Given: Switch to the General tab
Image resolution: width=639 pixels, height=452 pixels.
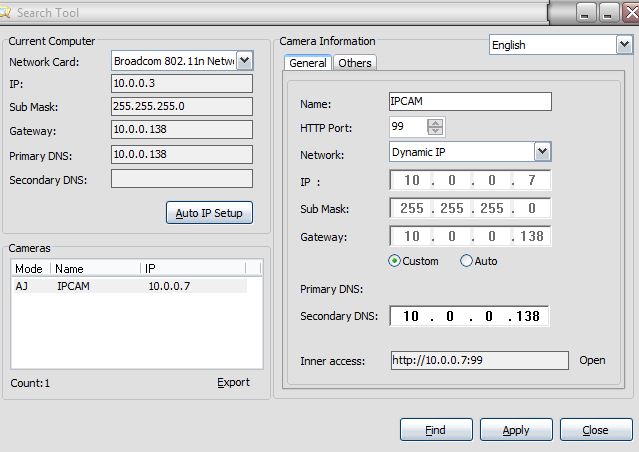Looking at the screenshot, I should click(308, 63).
